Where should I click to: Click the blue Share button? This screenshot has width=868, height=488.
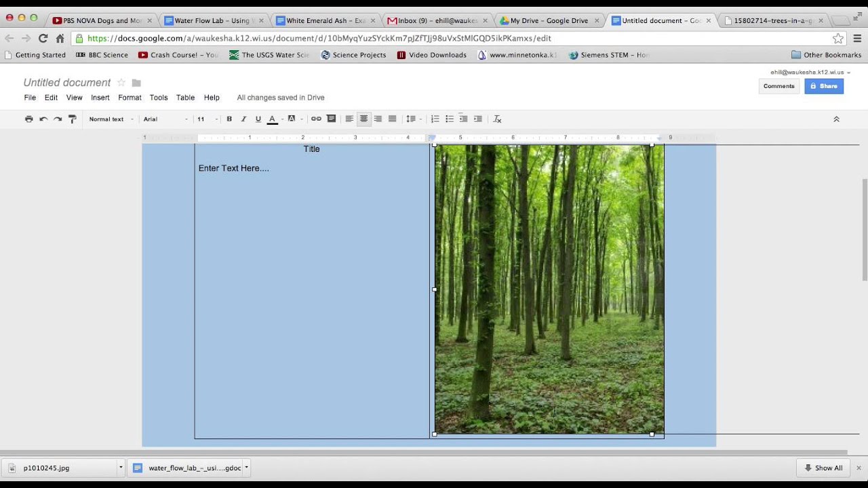tap(823, 86)
